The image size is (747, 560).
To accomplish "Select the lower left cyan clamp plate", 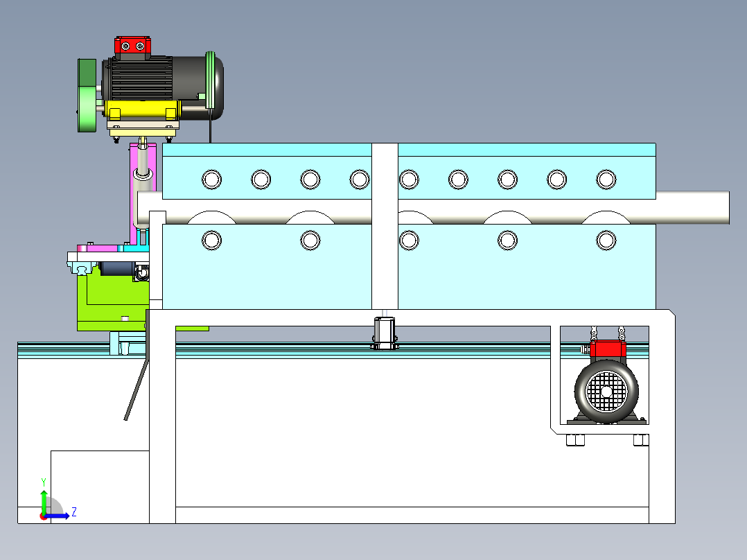I will (267, 266).
